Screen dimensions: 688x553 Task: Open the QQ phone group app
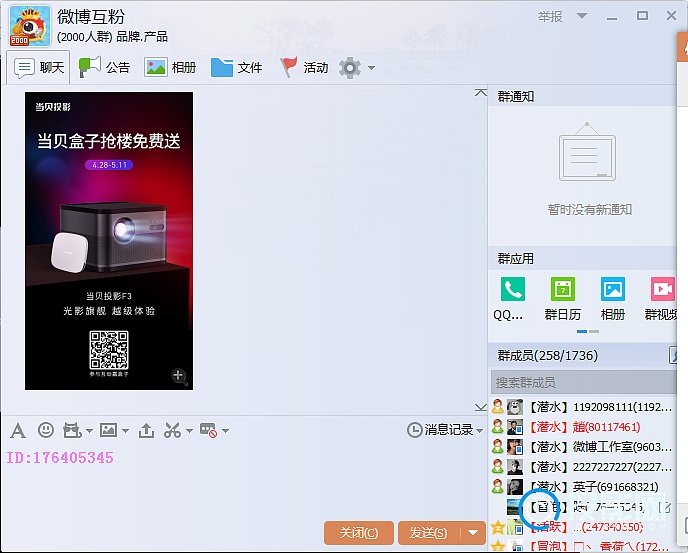(x=512, y=297)
